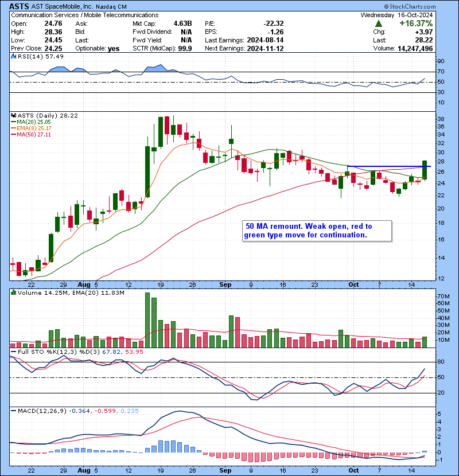Click the candlestick icon before ASTS (Daily)

[x=13, y=115]
